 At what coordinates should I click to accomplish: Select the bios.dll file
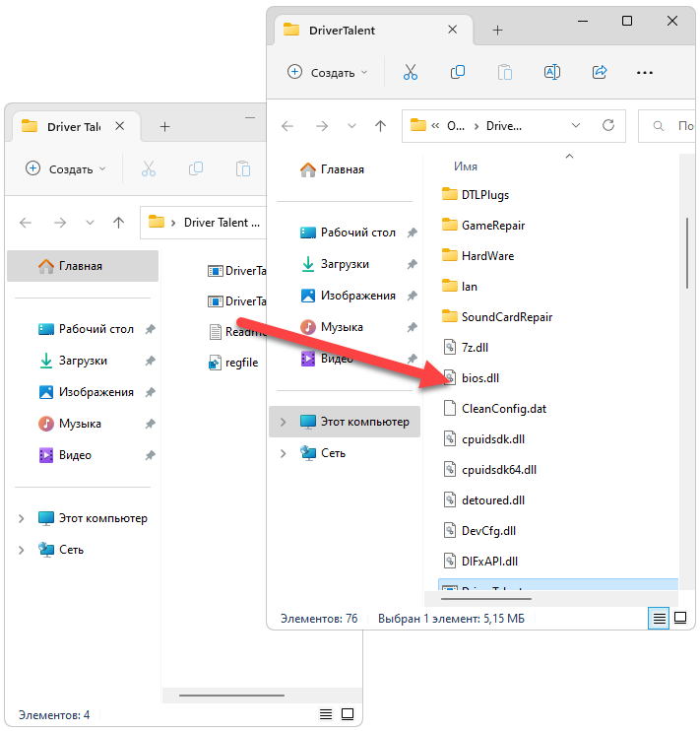471,378
